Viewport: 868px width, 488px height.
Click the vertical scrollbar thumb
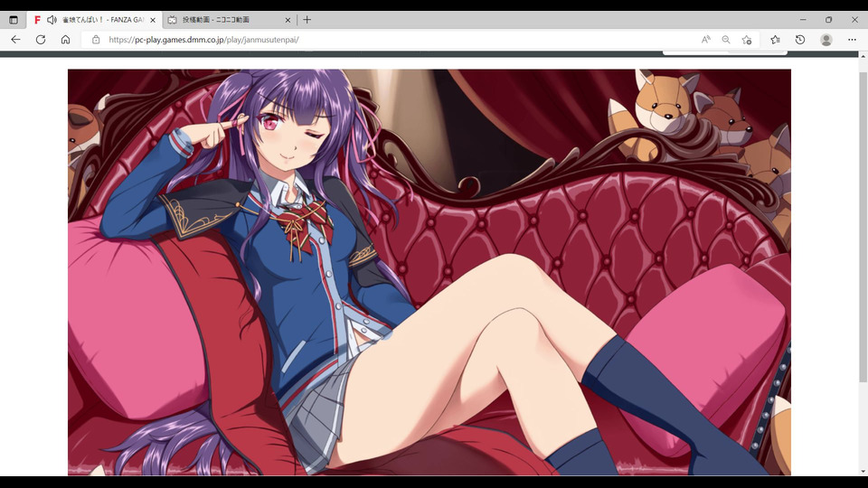863,227
